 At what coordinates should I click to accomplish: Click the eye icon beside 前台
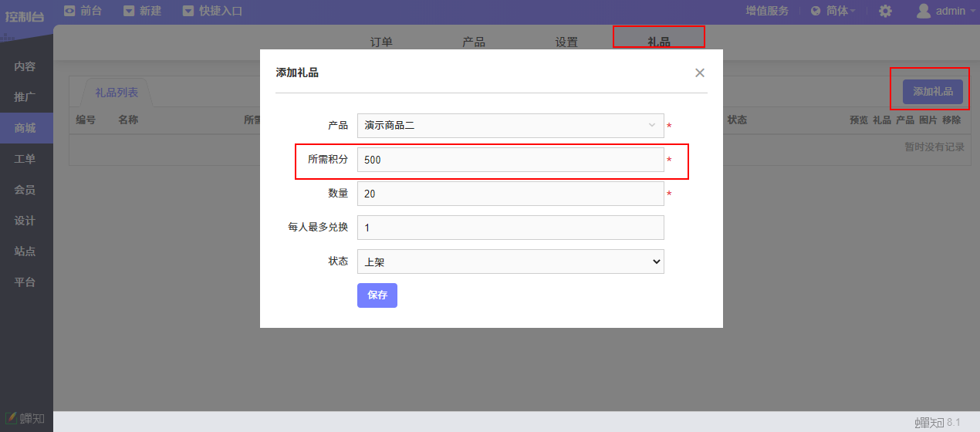[x=69, y=11]
